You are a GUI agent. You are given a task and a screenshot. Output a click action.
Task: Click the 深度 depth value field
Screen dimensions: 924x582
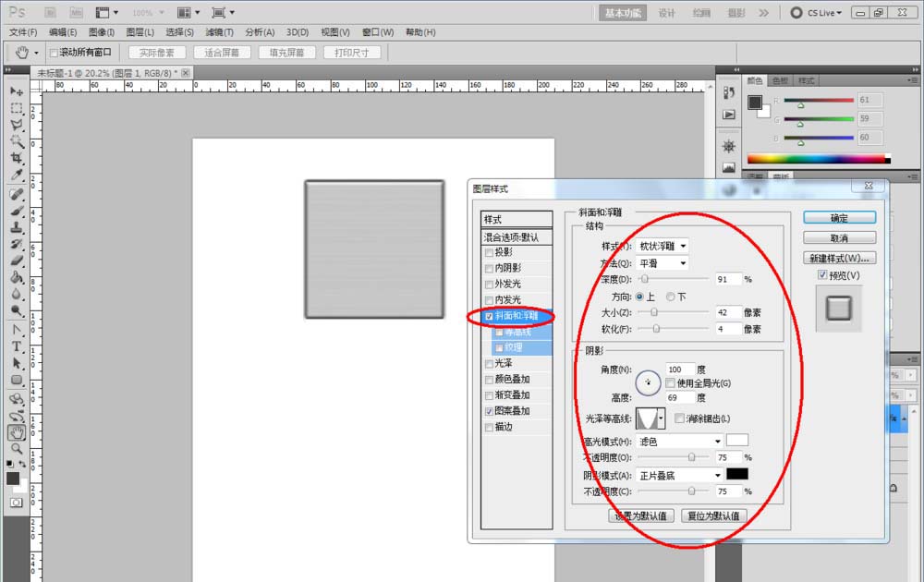728,279
